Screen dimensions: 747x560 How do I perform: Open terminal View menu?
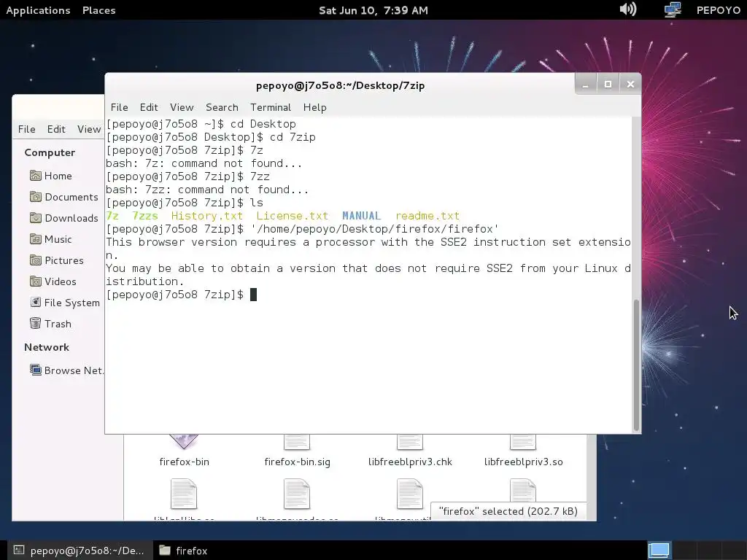coord(182,107)
